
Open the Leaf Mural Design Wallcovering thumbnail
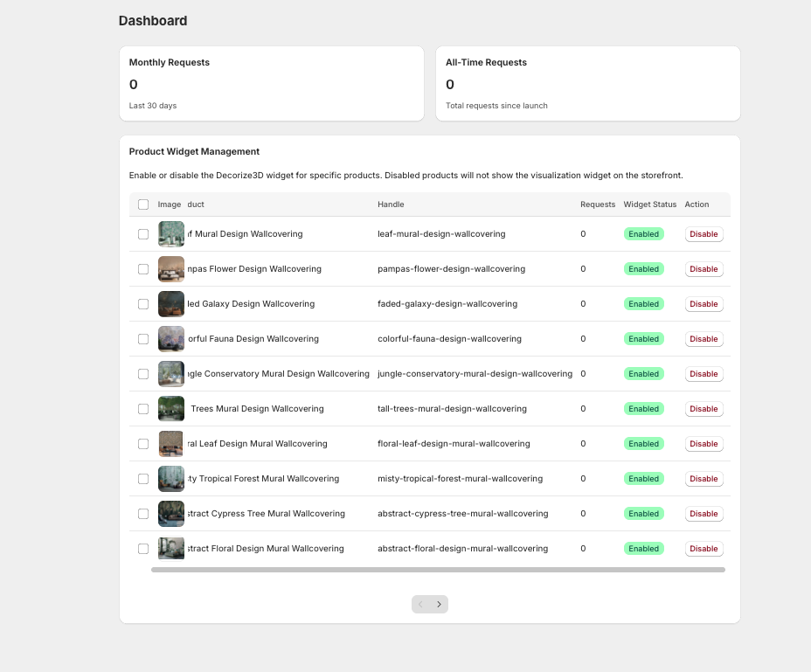pos(170,233)
